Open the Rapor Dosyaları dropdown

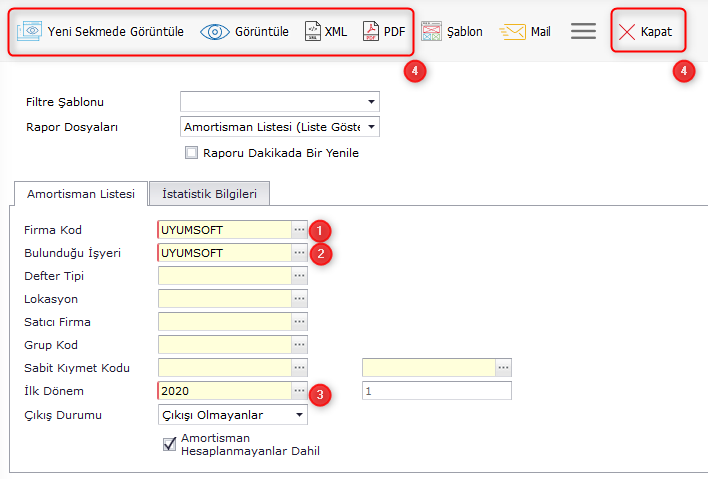[372, 127]
